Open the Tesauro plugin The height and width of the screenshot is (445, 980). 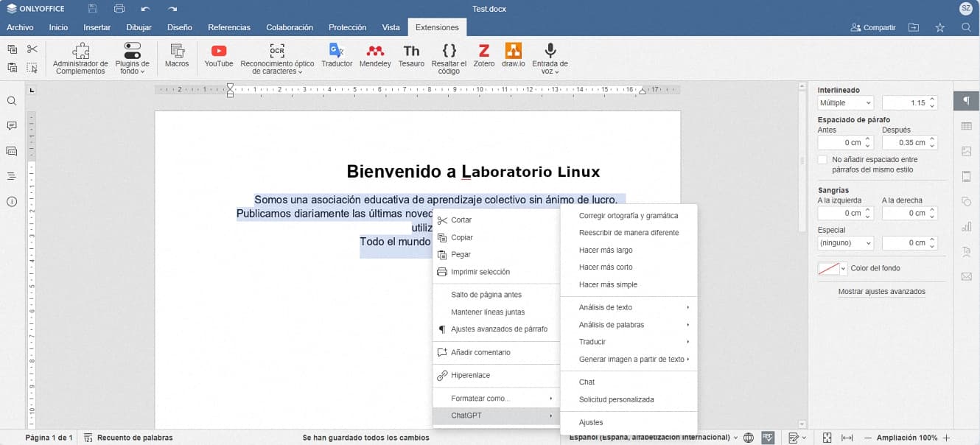pyautogui.click(x=411, y=55)
